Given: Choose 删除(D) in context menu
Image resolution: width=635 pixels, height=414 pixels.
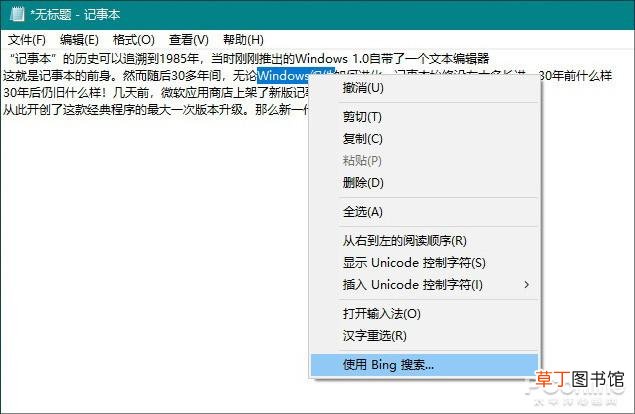Looking at the screenshot, I should [424, 183].
